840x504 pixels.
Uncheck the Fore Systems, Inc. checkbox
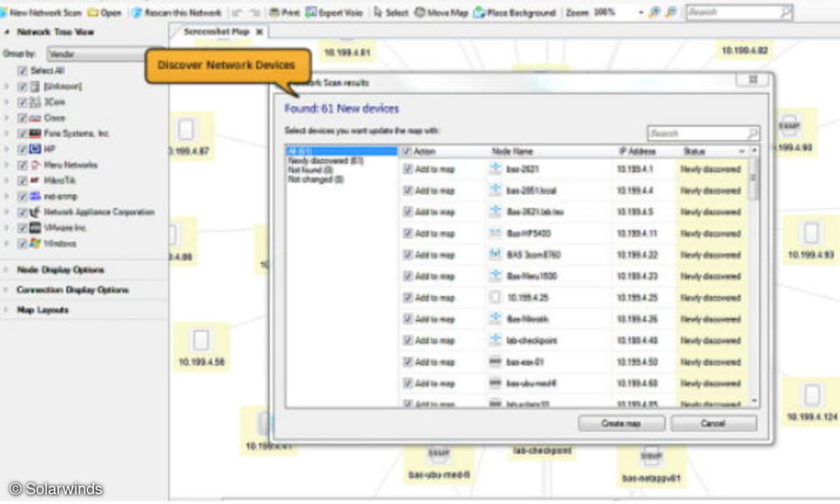[22, 134]
